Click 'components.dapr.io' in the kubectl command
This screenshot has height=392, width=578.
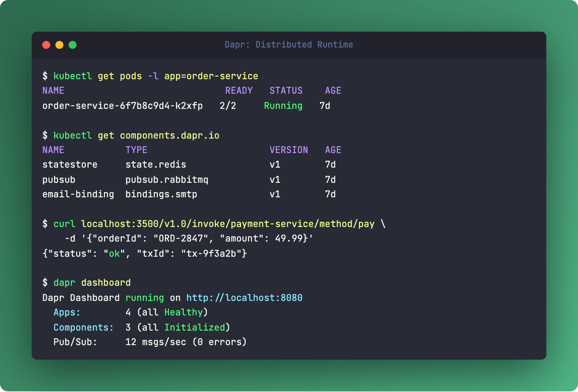point(170,135)
